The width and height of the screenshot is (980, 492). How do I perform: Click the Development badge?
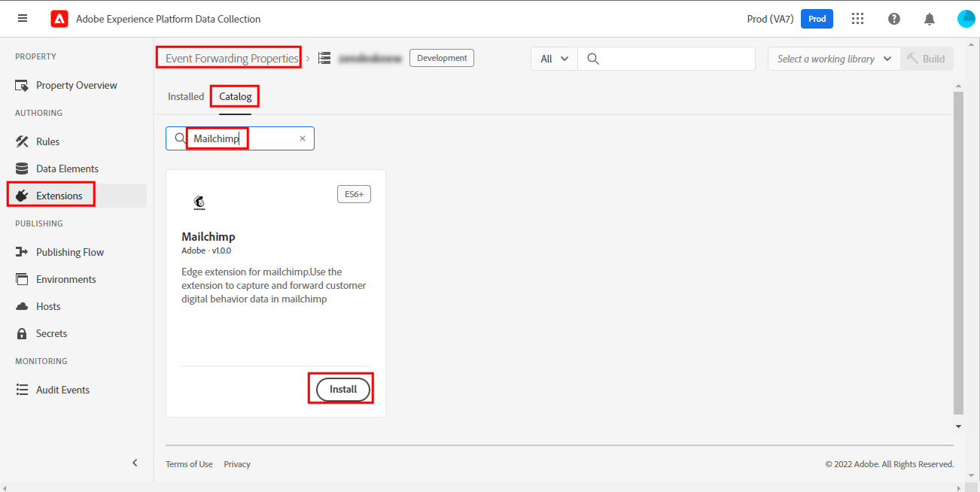pyautogui.click(x=442, y=58)
